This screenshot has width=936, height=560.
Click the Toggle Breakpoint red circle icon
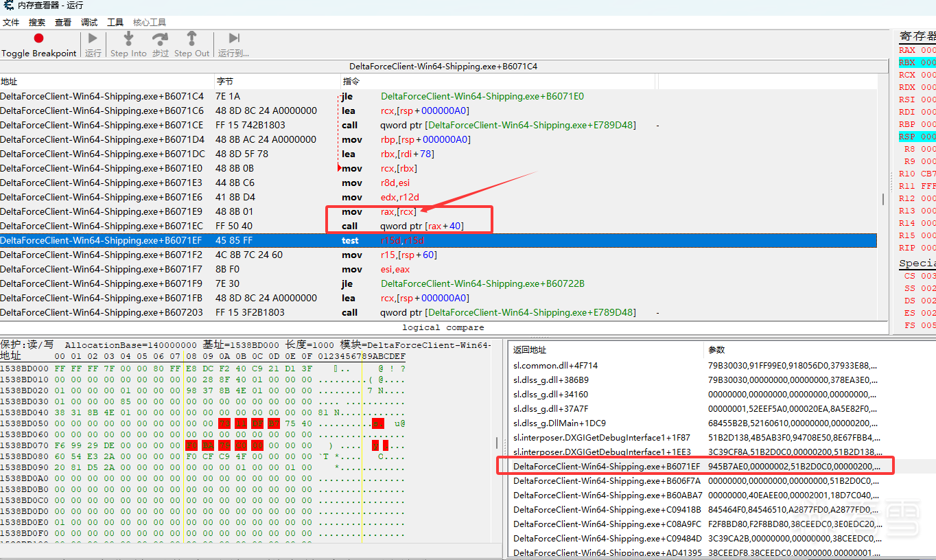click(38, 38)
